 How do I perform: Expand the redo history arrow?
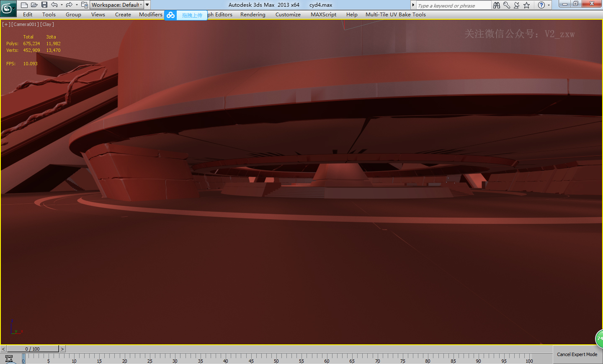pos(77,5)
